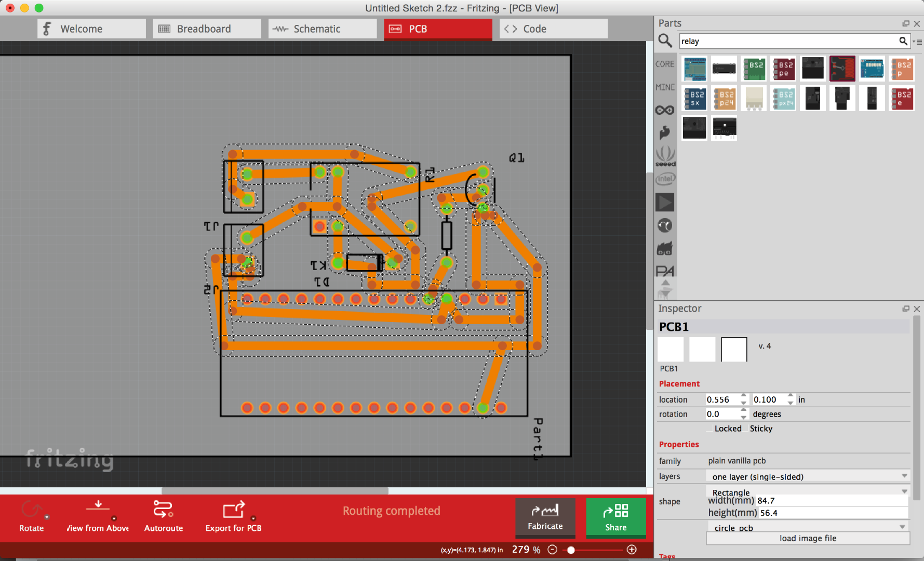Click the third part view thumbnail in Inspector
Screen dimensions: 924x561
pyautogui.click(x=734, y=349)
